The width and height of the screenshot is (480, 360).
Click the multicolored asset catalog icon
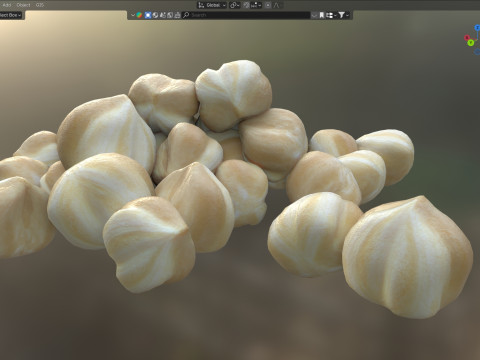click(139, 15)
